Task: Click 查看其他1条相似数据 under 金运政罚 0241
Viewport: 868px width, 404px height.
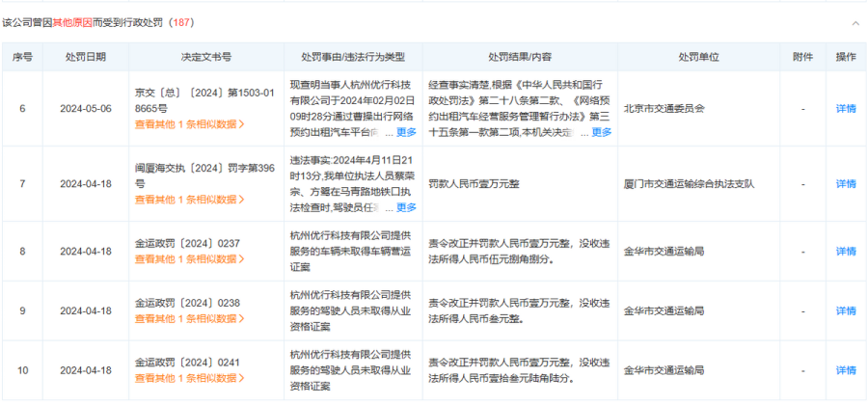Action: (x=189, y=379)
